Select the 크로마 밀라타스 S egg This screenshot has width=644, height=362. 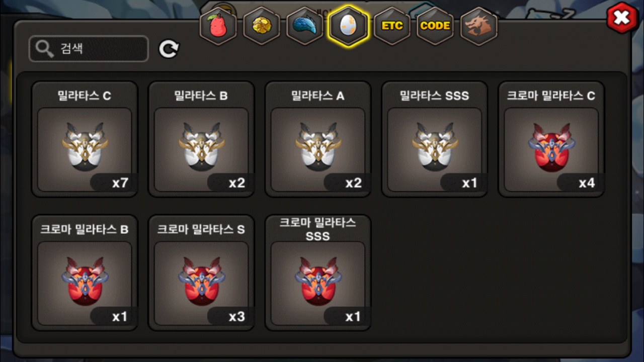pyautogui.click(x=201, y=273)
